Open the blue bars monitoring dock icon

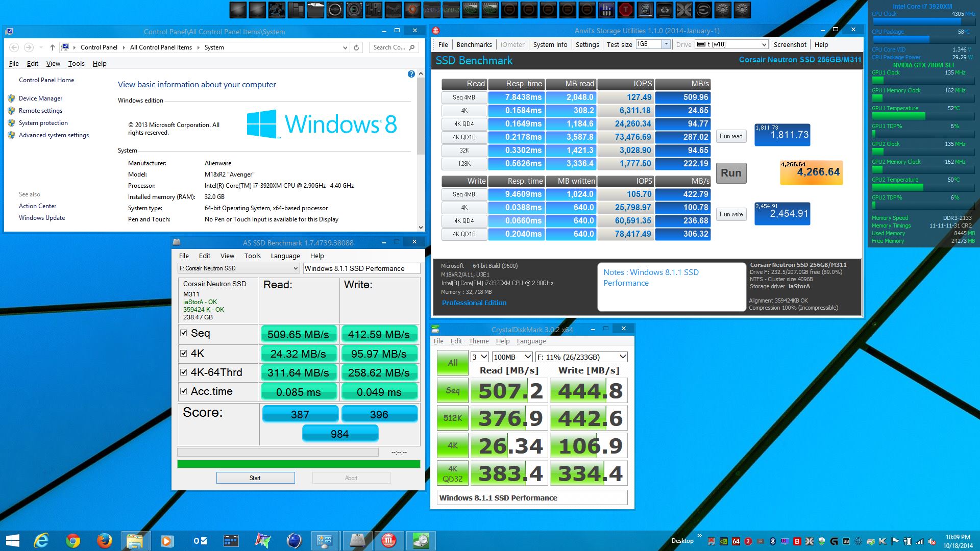606,10
